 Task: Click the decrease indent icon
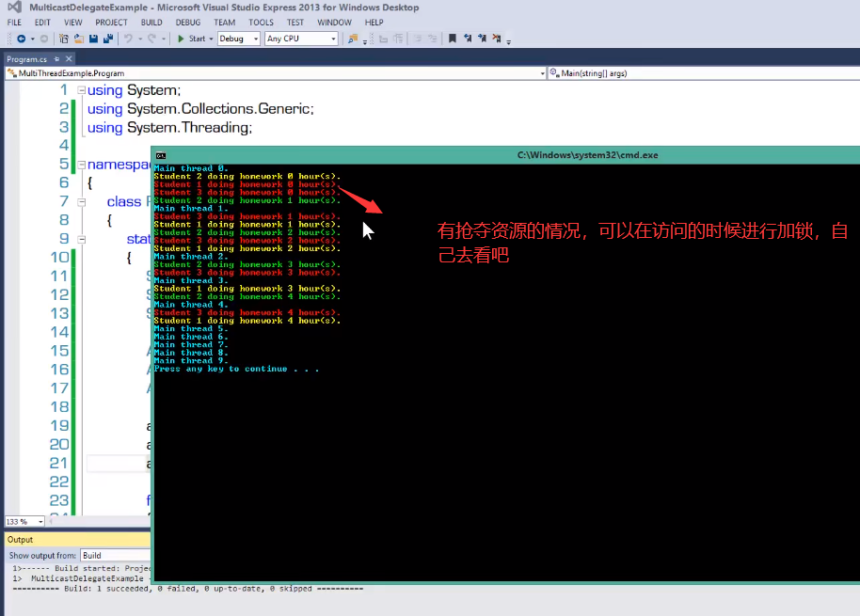383,39
